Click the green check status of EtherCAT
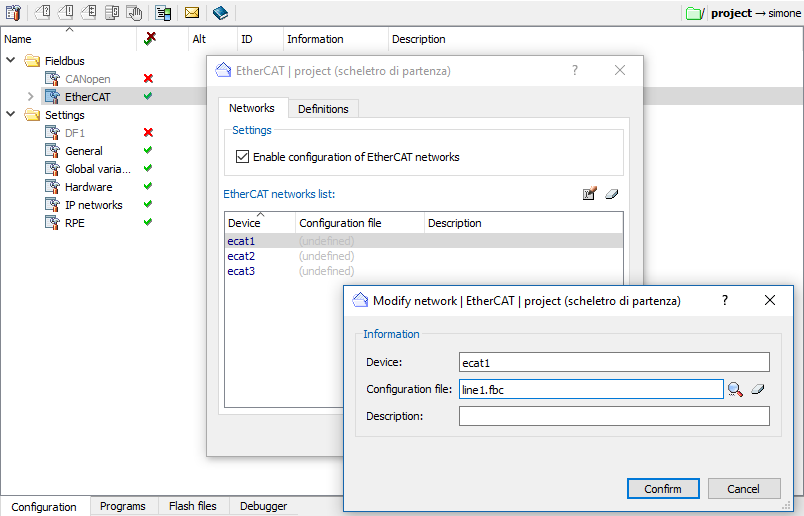 pyautogui.click(x=148, y=96)
